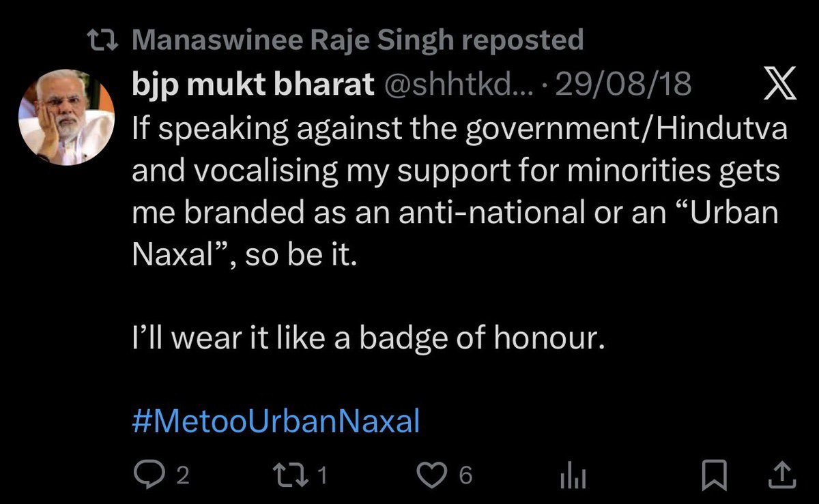Click the display name bjp mukt bharat
The height and width of the screenshot is (504, 819).
(253, 85)
